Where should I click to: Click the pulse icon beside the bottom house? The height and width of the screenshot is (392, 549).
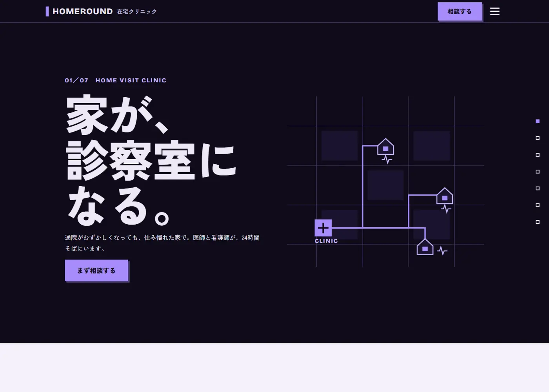click(x=442, y=250)
